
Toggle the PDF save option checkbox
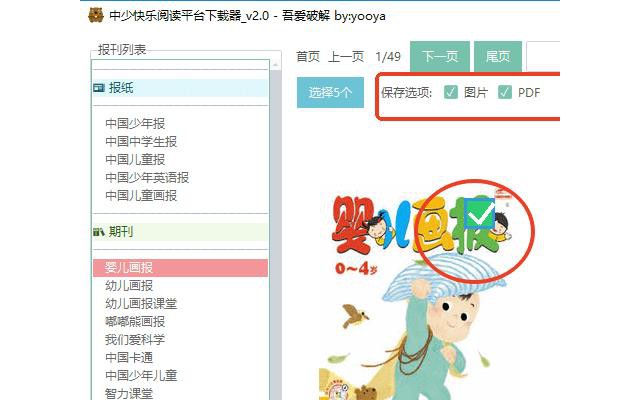[505, 92]
